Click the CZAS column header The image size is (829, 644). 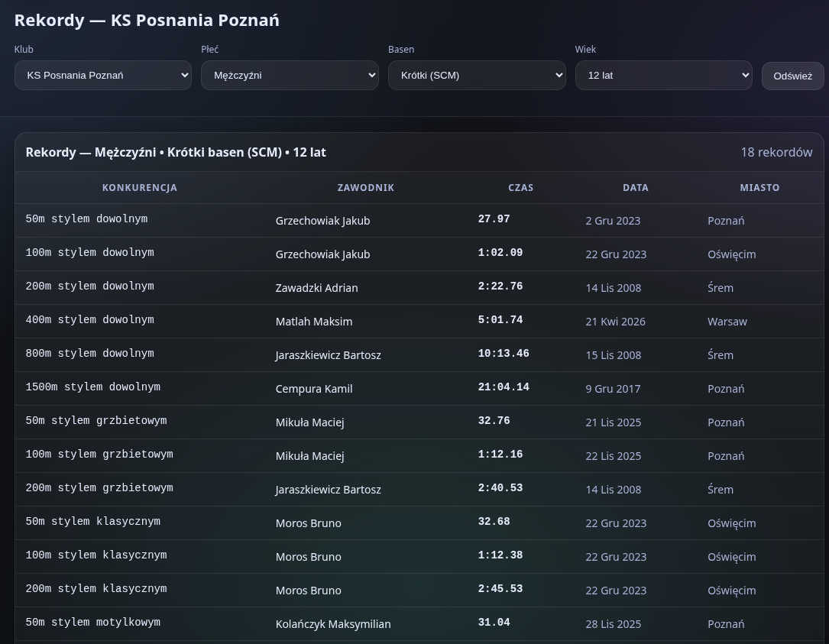521,188
